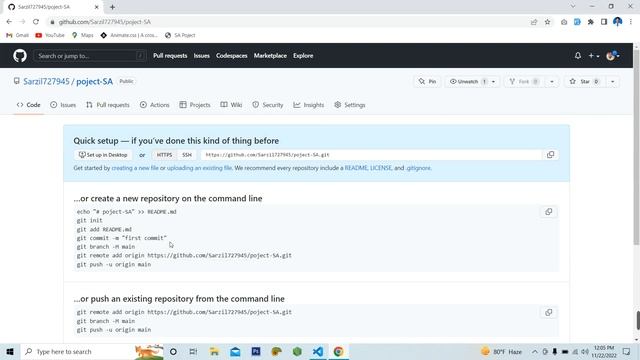Viewport: 640px width, 360px height.
Task: Open the poject-SA repository name link
Action: pyautogui.click(x=94, y=81)
